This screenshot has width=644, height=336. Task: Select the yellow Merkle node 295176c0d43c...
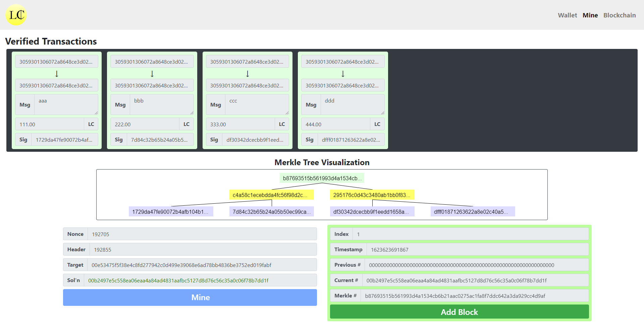tap(372, 195)
